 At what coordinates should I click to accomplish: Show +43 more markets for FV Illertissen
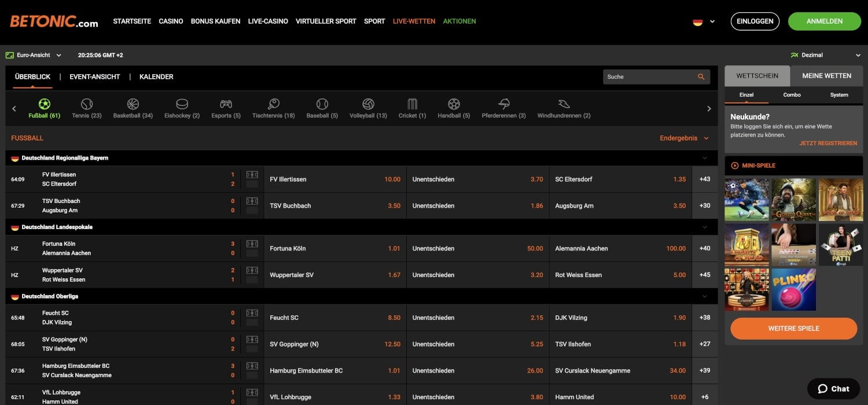coord(705,179)
